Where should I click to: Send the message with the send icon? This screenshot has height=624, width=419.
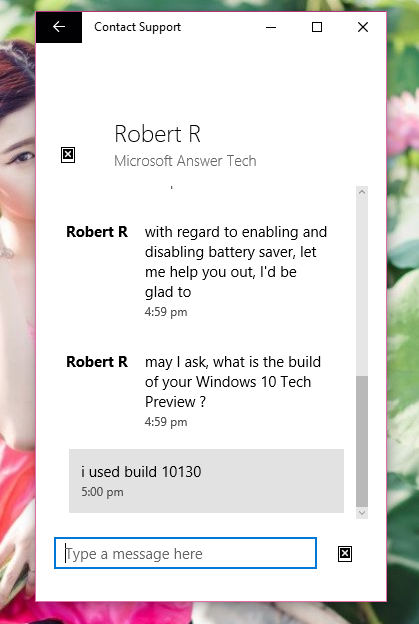coord(345,554)
